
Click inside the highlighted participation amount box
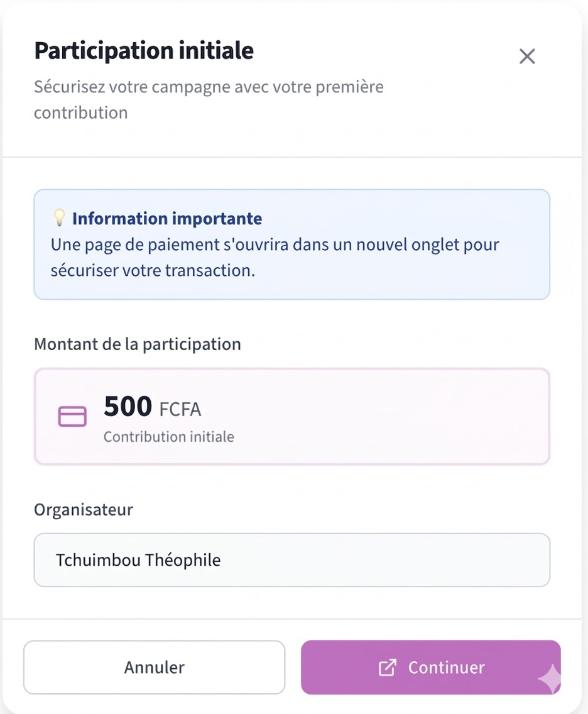(292, 416)
